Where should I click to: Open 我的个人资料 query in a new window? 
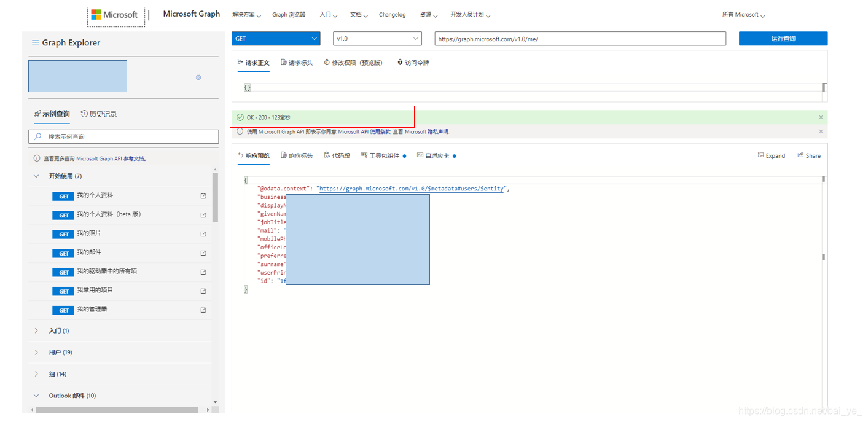tap(203, 196)
